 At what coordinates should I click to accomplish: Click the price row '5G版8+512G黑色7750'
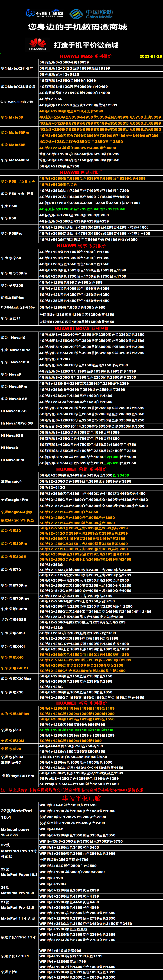tap(59, 166)
